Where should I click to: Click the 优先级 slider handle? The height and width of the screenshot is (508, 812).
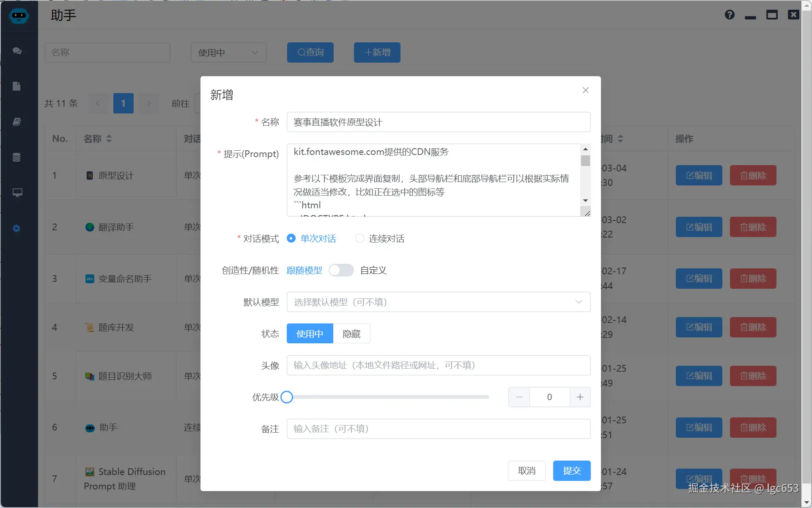[287, 397]
